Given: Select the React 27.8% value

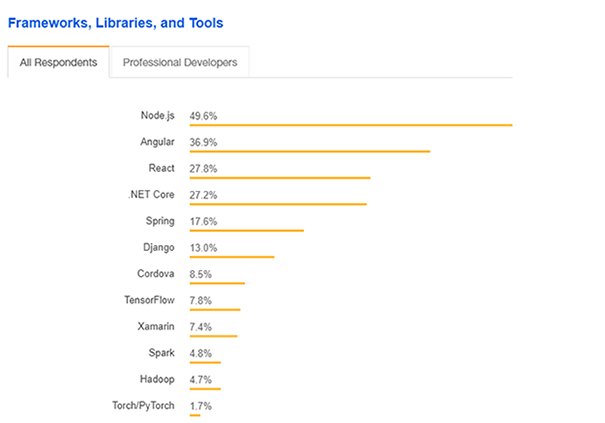Looking at the screenshot, I should (203, 169).
